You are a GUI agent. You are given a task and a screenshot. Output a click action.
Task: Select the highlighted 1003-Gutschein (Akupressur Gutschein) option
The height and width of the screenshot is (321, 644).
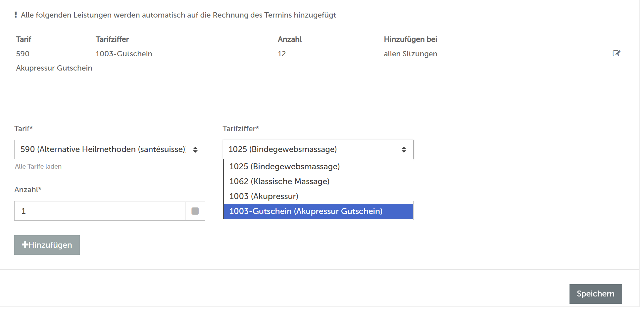coord(306,211)
